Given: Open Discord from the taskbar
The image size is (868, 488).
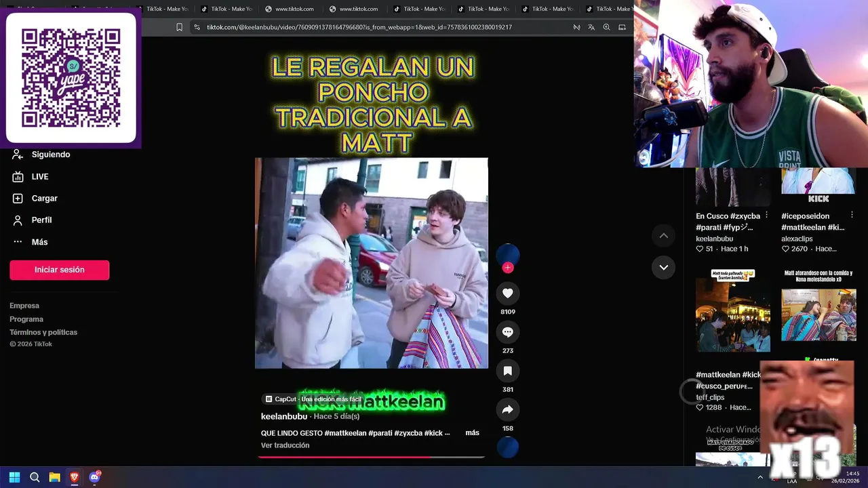Looking at the screenshot, I should [95, 477].
